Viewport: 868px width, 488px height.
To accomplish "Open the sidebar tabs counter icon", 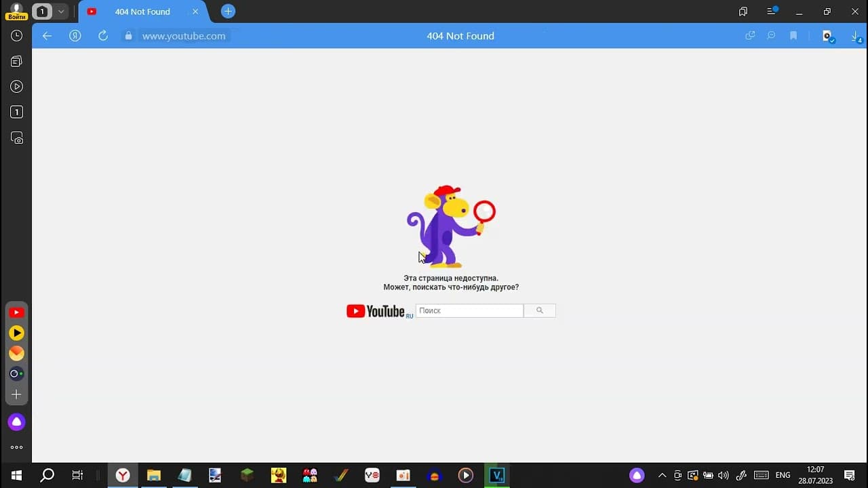I will [x=16, y=112].
